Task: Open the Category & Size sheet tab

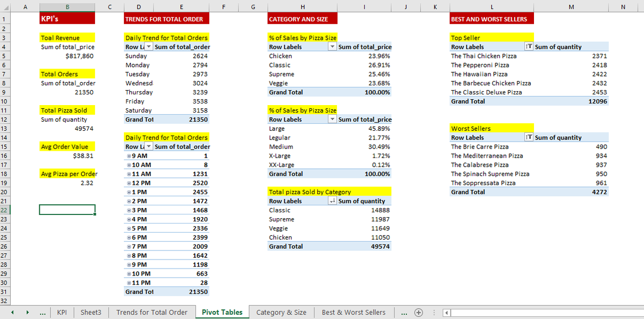Action: click(281, 313)
